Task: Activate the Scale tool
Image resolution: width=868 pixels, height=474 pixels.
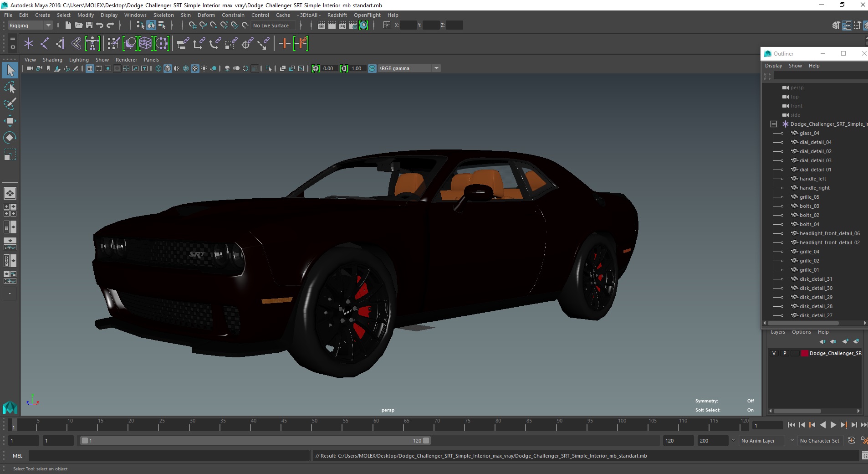Action: 10,155
